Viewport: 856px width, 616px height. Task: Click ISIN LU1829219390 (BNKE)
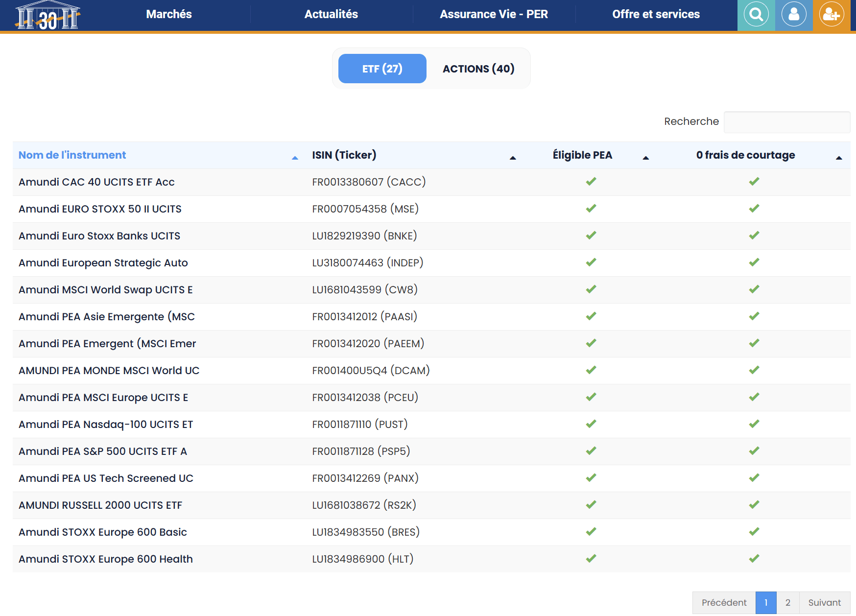364,236
